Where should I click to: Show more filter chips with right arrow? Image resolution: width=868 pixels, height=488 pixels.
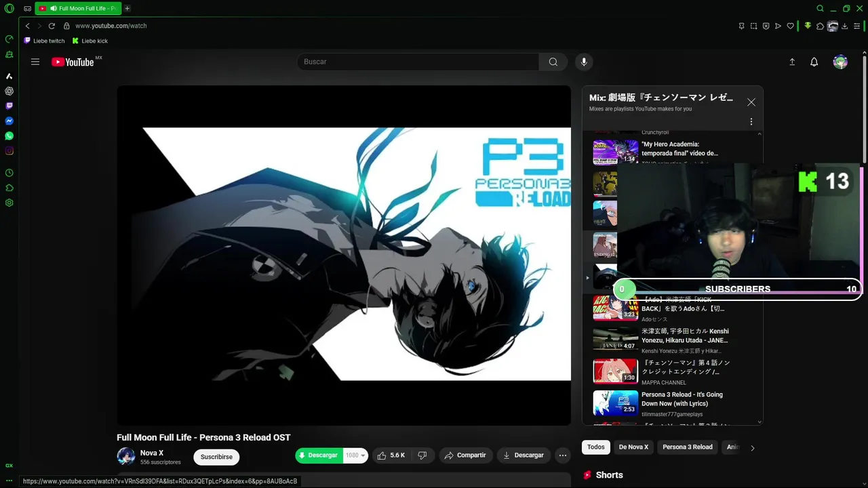pos(752,448)
